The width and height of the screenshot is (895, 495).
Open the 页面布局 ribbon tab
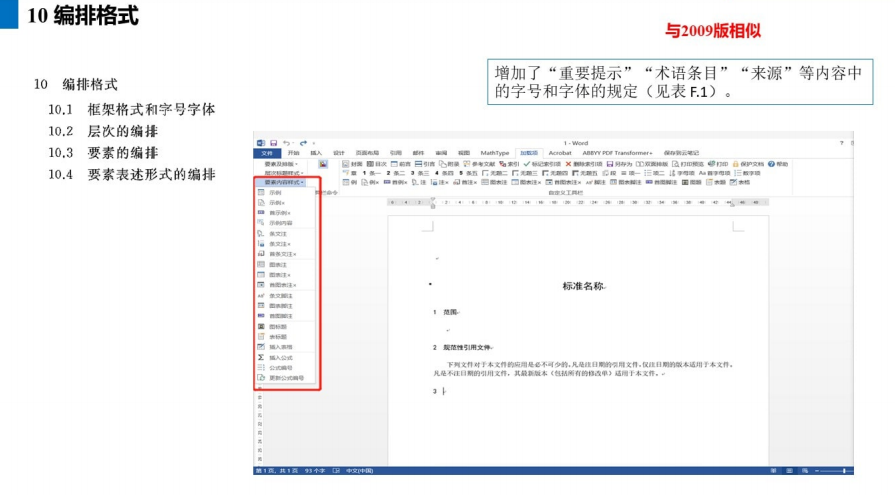point(367,153)
